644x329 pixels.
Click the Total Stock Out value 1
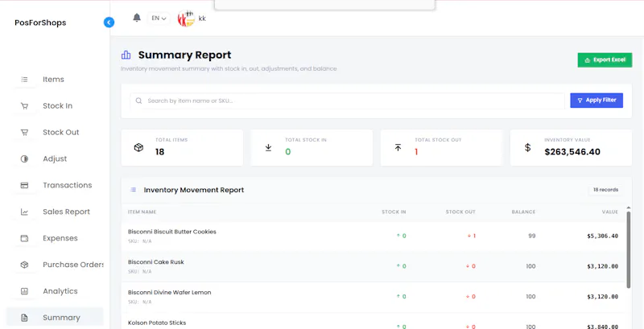click(416, 152)
